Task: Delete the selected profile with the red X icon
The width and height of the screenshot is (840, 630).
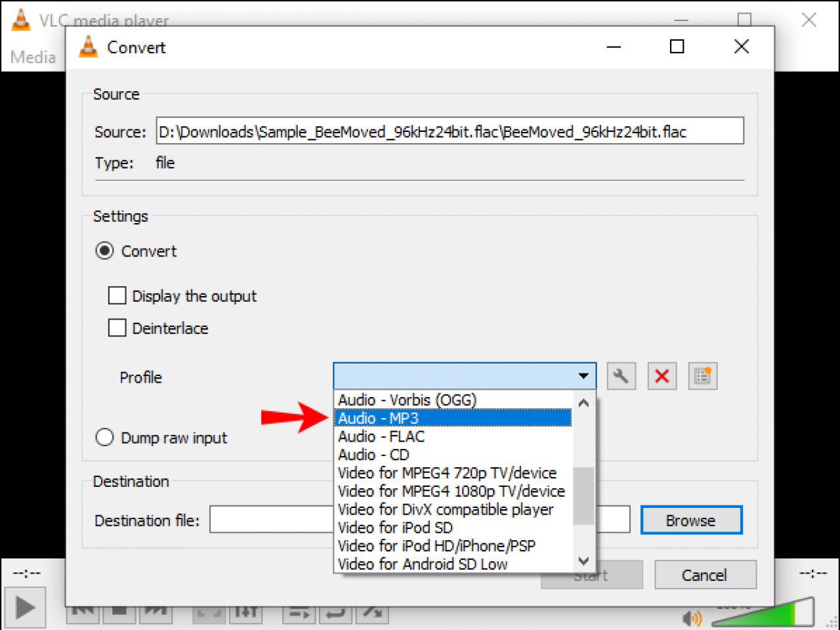Action: (661, 375)
